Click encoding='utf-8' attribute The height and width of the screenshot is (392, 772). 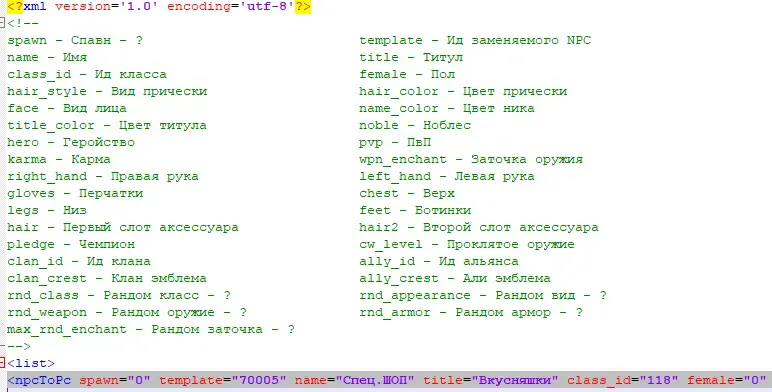coord(230,7)
